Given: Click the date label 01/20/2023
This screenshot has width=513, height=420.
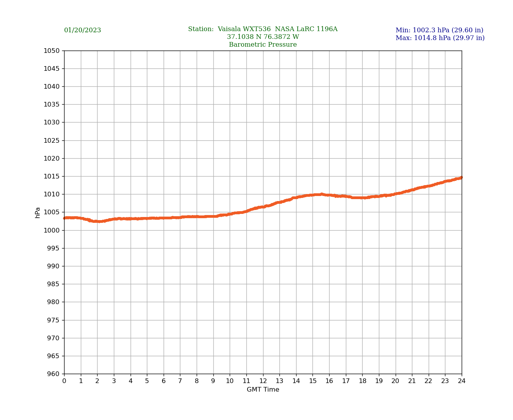Looking at the screenshot, I should coord(82,30).
